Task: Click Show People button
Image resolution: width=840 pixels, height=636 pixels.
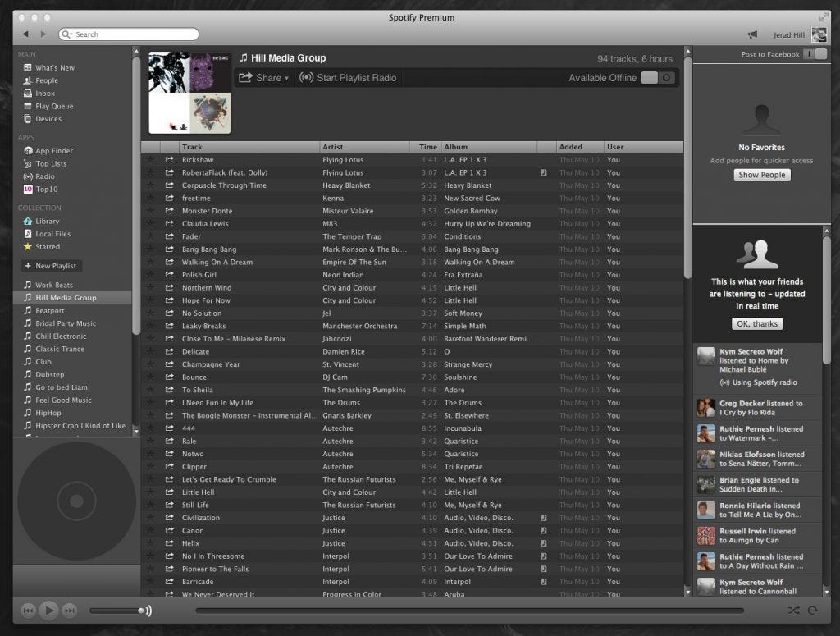Action: point(762,175)
